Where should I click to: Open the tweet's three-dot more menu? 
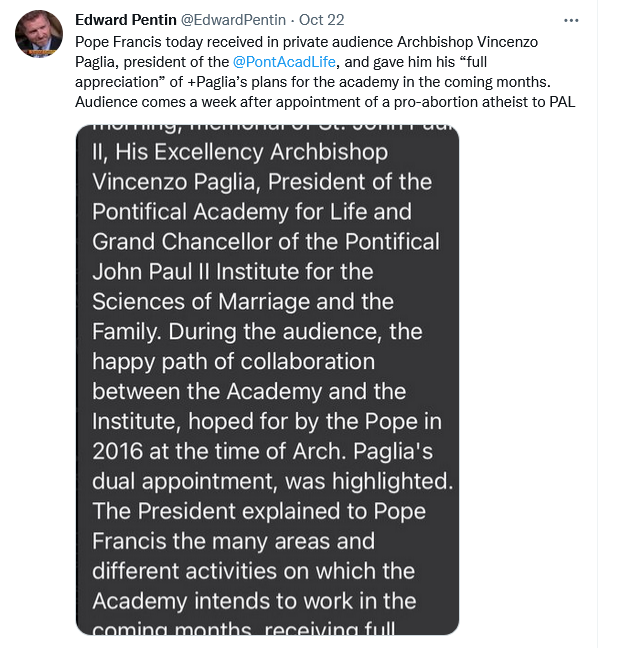[571, 20]
